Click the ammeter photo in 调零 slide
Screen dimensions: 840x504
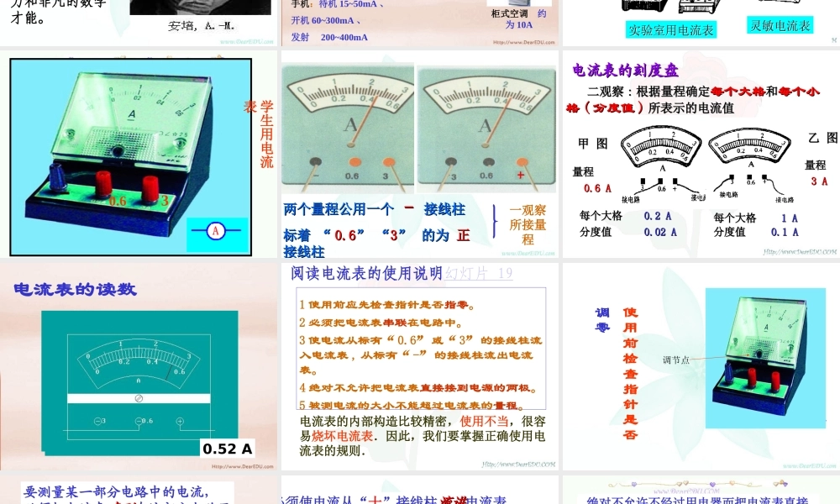pyautogui.click(x=765, y=358)
